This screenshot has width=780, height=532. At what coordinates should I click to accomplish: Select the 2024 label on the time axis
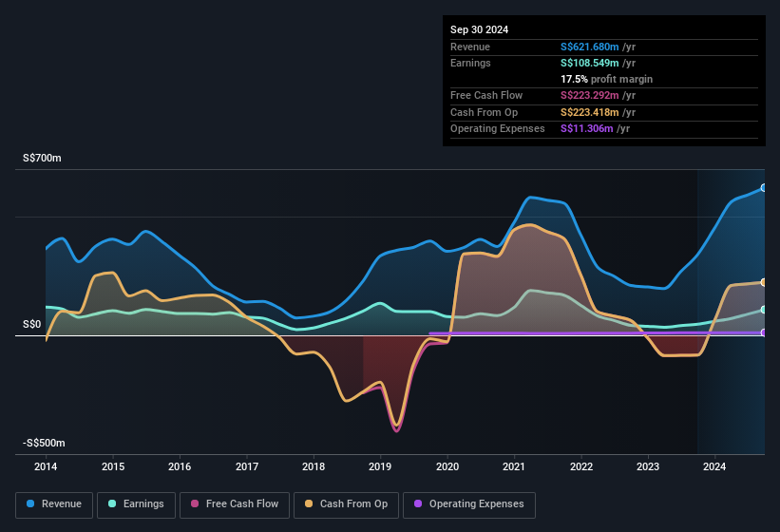click(x=714, y=466)
